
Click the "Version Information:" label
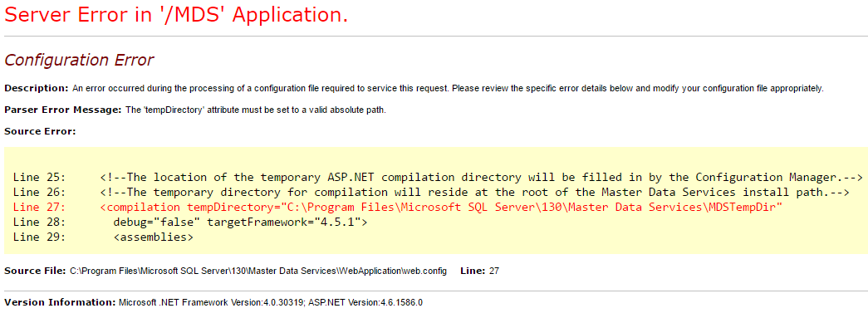[61, 302]
